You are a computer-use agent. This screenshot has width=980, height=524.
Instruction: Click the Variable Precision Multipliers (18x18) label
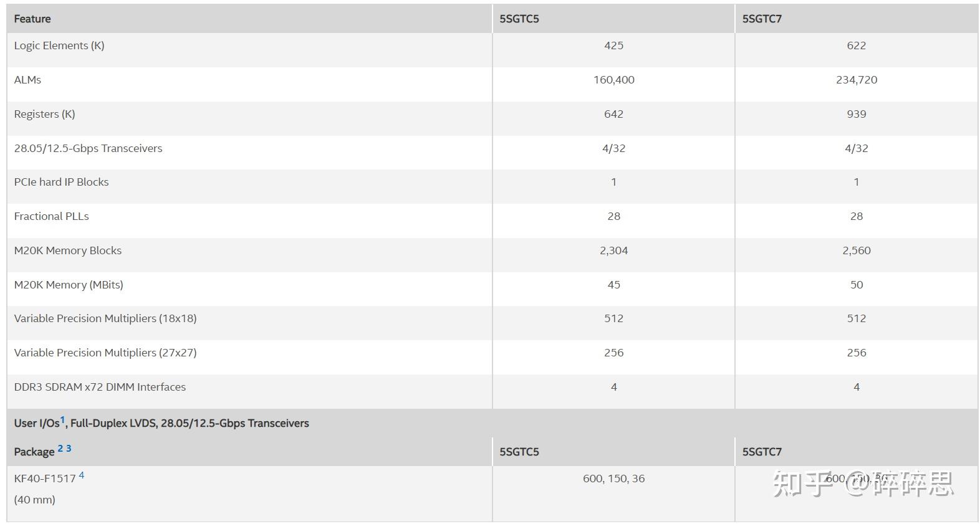click(x=105, y=318)
